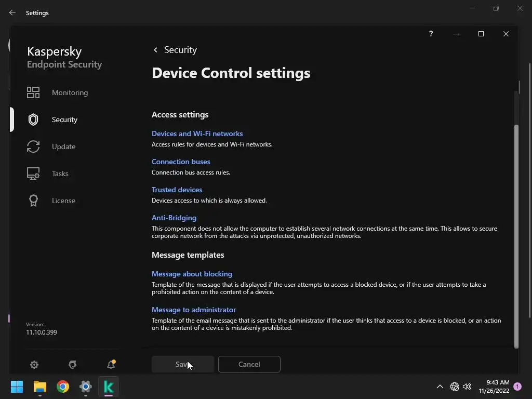Show hidden system tray icons

(x=440, y=387)
